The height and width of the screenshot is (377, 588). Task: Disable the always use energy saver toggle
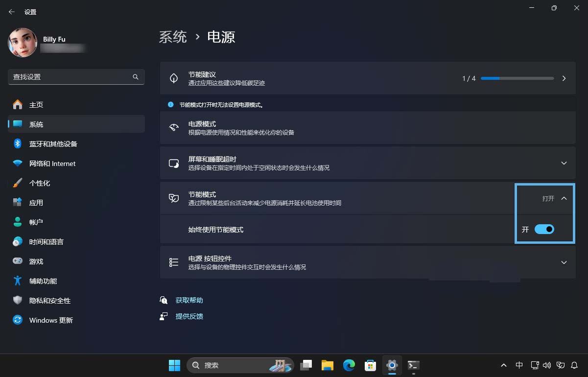pos(545,229)
